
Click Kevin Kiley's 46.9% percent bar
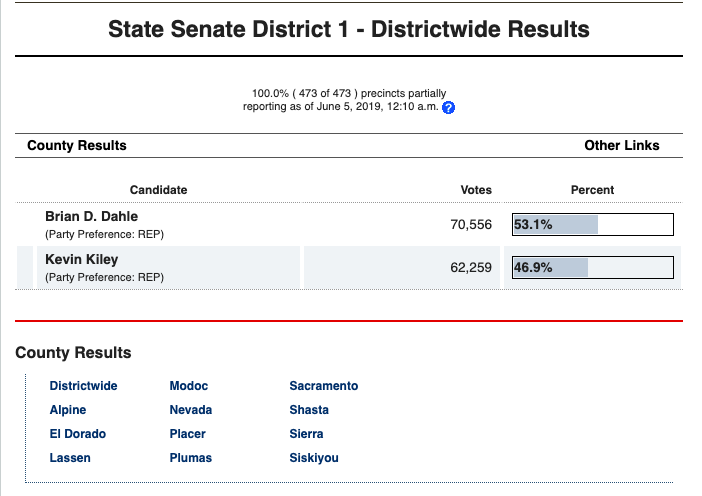(x=592, y=268)
